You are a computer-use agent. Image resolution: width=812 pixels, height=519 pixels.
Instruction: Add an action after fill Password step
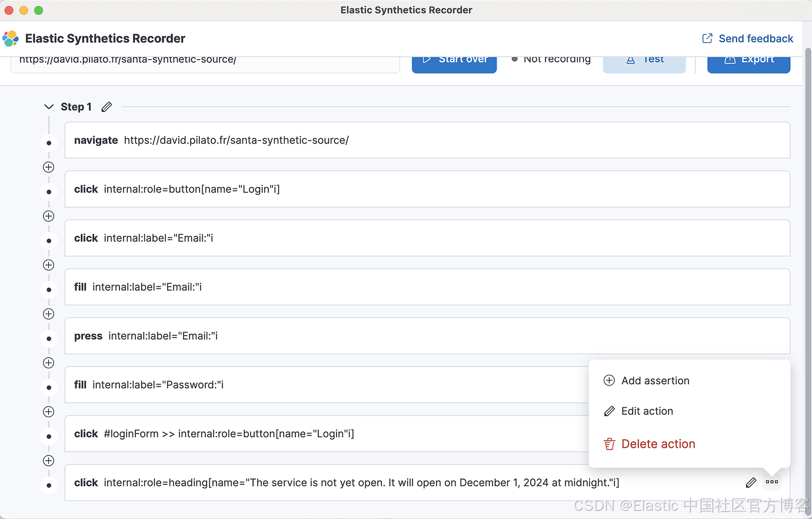click(49, 411)
